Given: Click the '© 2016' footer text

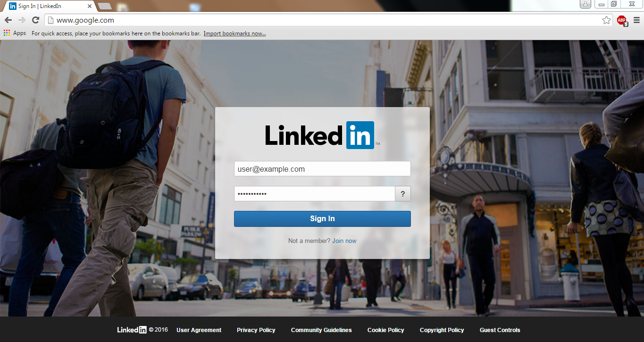Looking at the screenshot, I should pos(159,330).
